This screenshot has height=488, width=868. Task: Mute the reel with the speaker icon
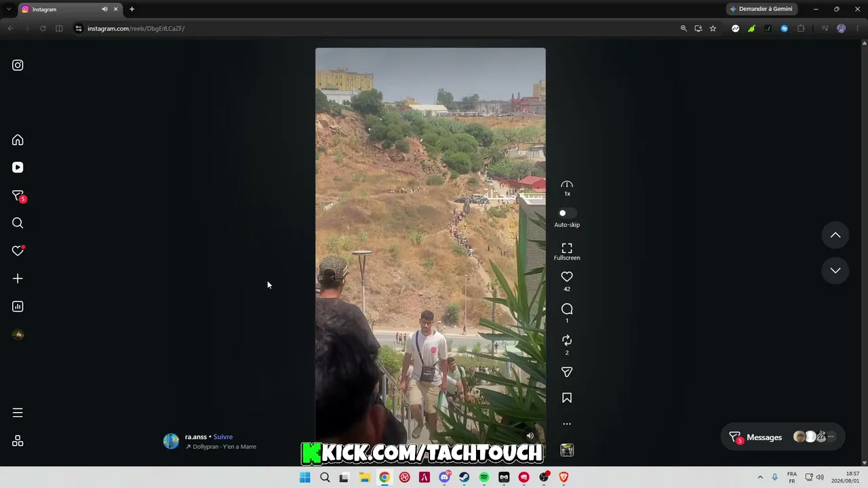(x=530, y=436)
